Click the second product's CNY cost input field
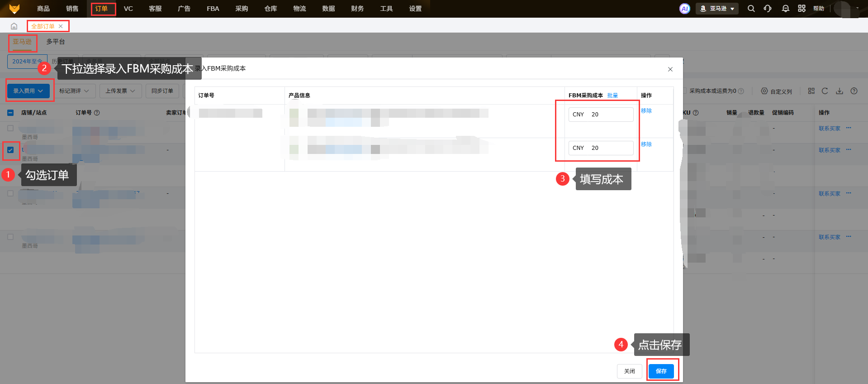 [x=601, y=148]
